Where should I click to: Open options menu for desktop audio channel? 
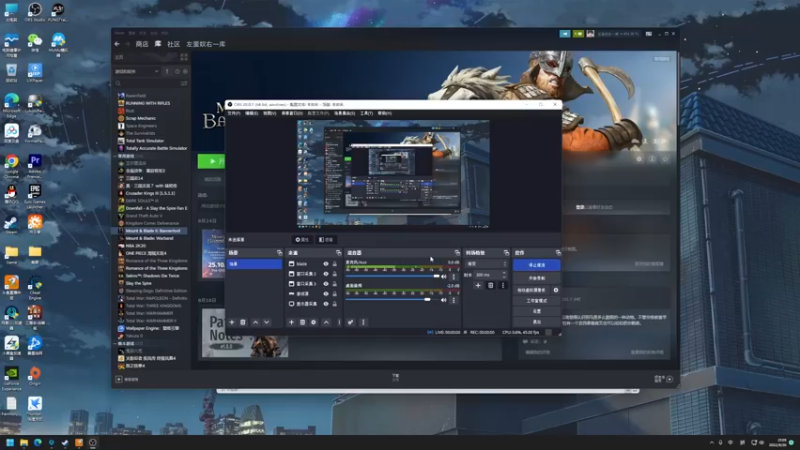[x=454, y=300]
